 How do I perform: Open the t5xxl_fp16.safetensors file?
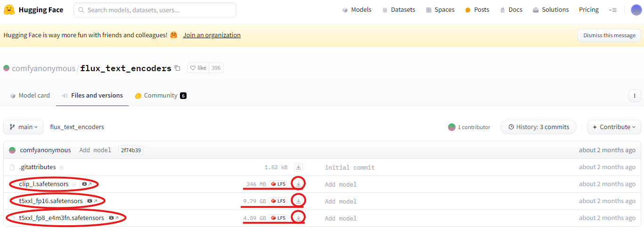pyautogui.click(x=51, y=201)
